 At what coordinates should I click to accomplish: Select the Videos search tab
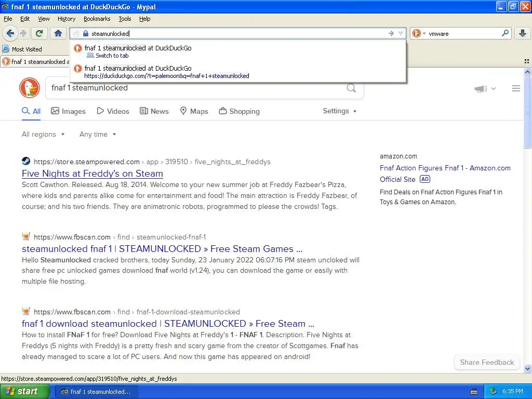pyautogui.click(x=113, y=111)
